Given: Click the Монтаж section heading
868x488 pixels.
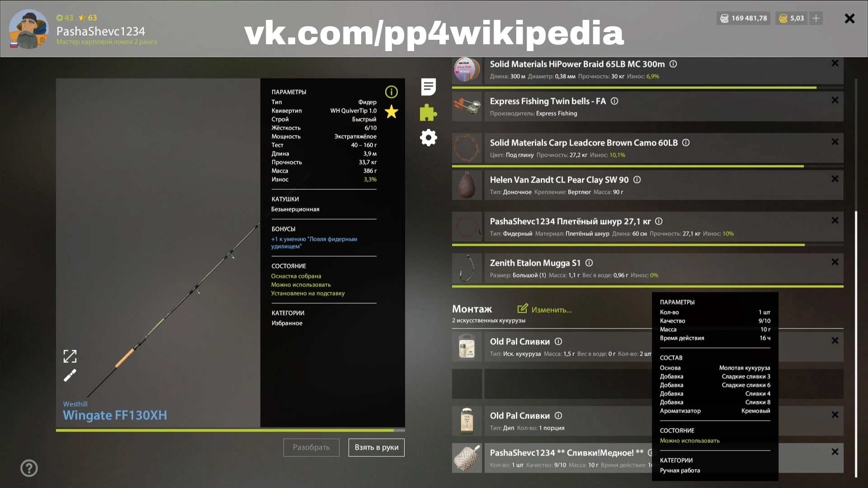Looking at the screenshot, I should [x=472, y=309].
